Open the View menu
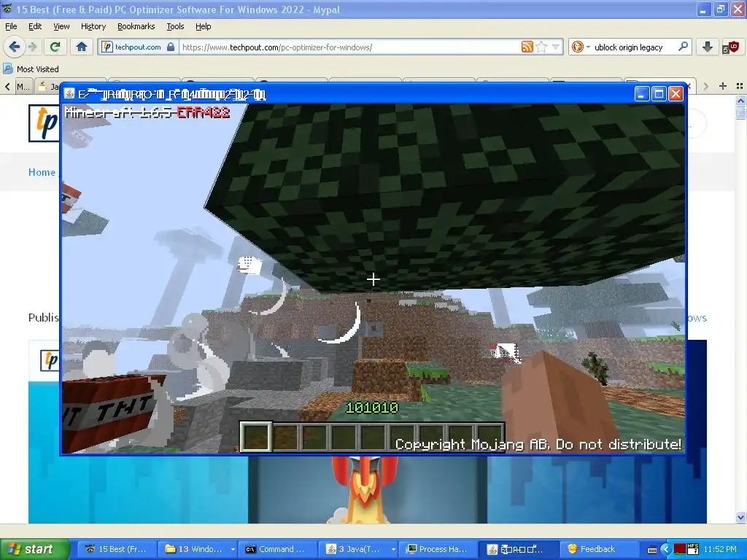This screenshot has width=747, height=560. click(61, 26)
